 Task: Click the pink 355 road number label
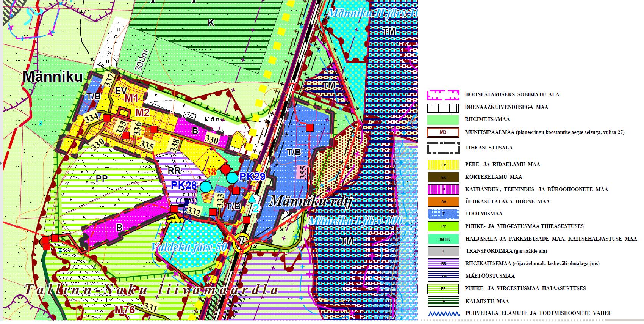pos(303,172)
